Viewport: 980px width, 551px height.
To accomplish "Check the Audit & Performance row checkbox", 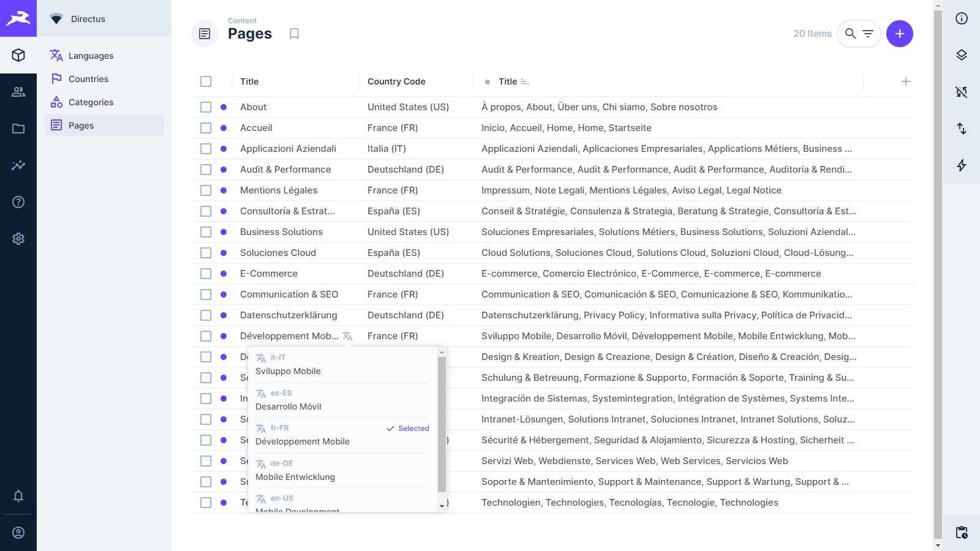I will [206, 170].
